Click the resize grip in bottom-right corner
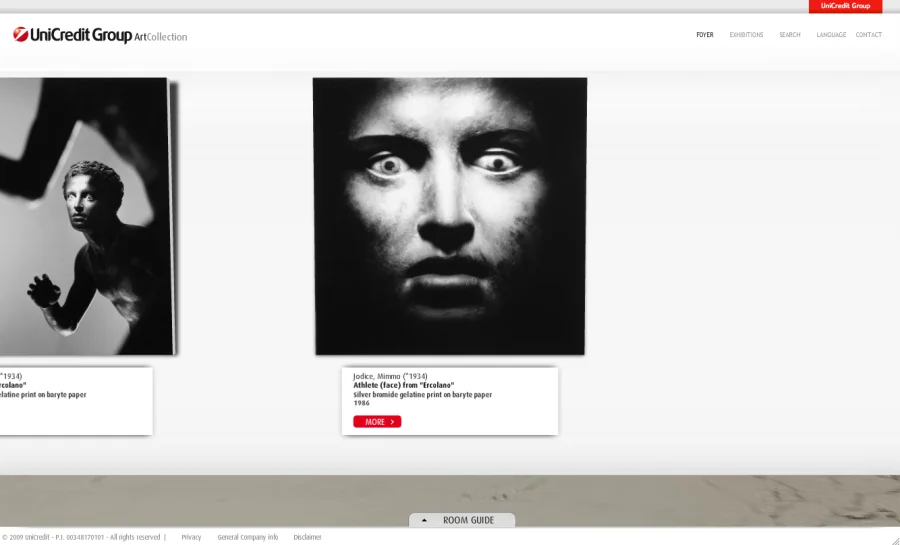Image resolution: width=900 pixels, height=545 pixels. [x=893, y=539]
